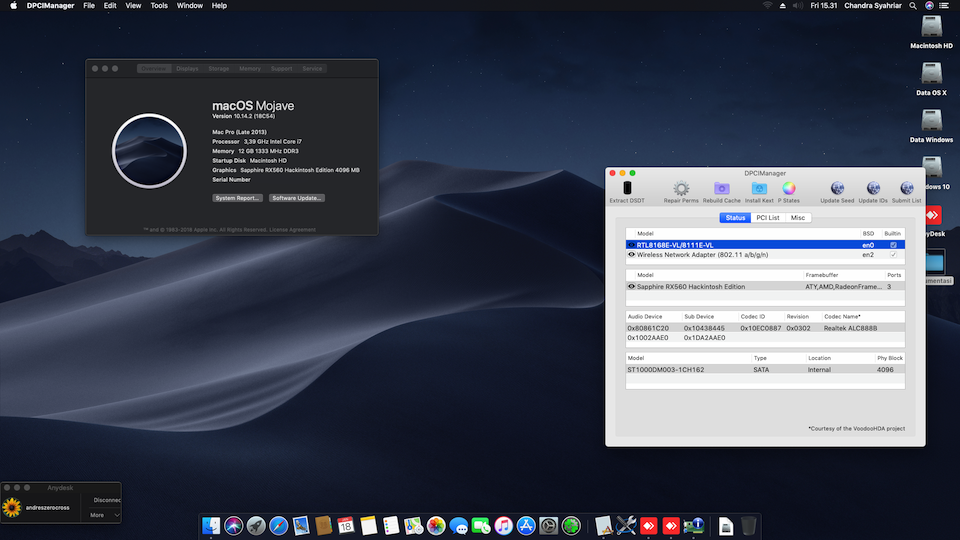960x540 pixels.
Task: Open Notification Center from the menu bar
Action: [x=944, y=6]
